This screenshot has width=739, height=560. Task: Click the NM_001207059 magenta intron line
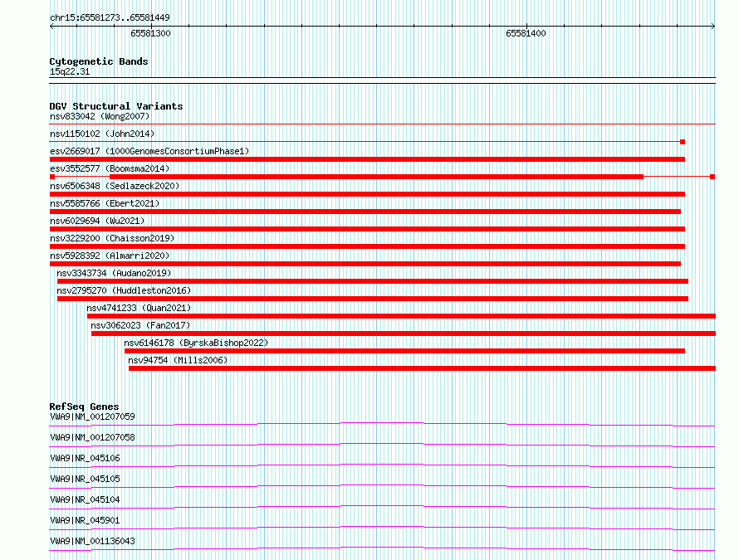pos(382,425)
